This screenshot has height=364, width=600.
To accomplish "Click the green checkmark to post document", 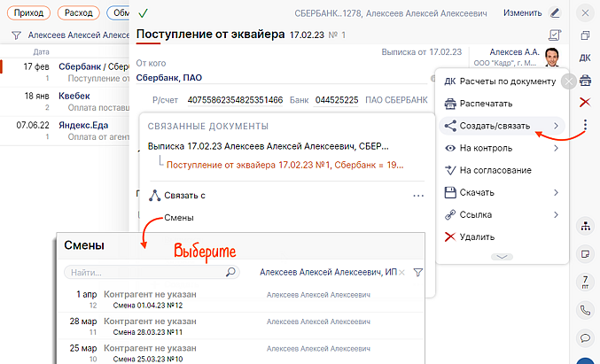I will tap(143, 13).
